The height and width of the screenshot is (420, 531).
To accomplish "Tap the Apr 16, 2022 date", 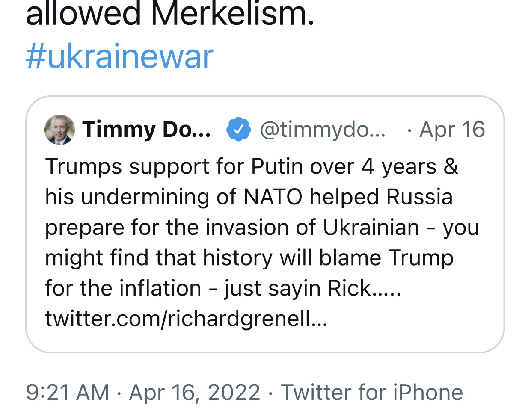I will (195, 392).
